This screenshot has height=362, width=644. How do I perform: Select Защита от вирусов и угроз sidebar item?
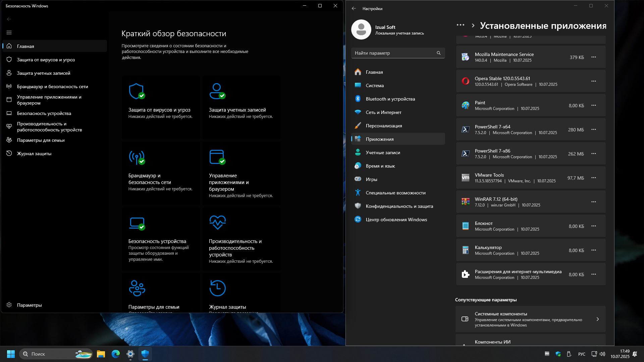(x=55, y=60)
